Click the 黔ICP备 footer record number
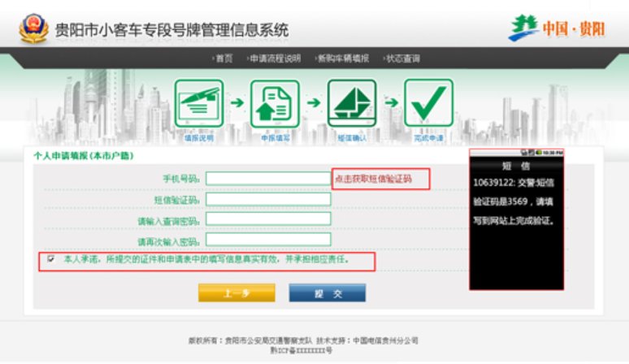 click(301, 351)
